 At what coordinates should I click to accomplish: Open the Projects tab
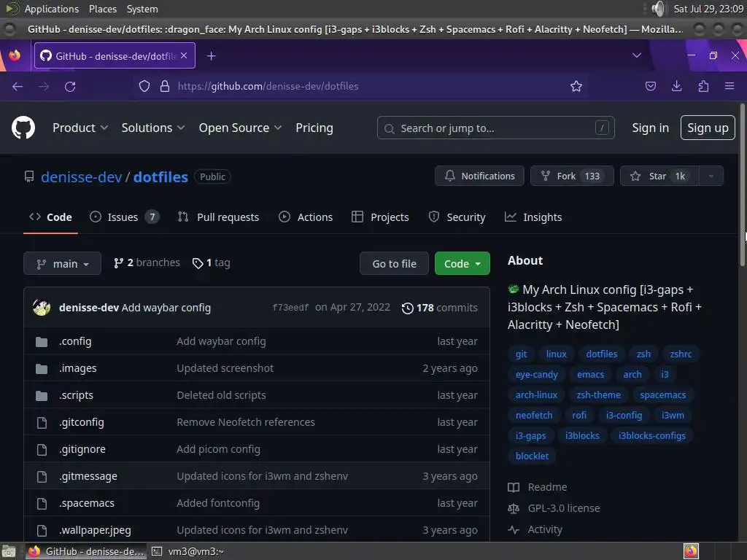pos(379,217)
